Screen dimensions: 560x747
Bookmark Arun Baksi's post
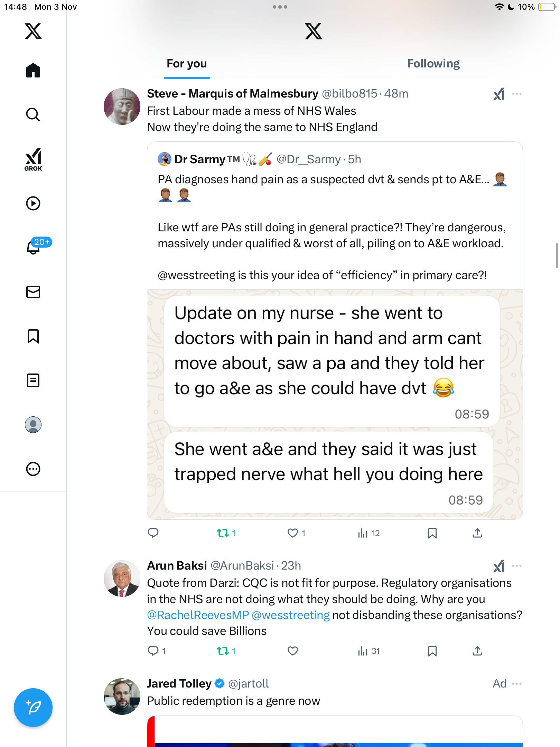point(432,651)
